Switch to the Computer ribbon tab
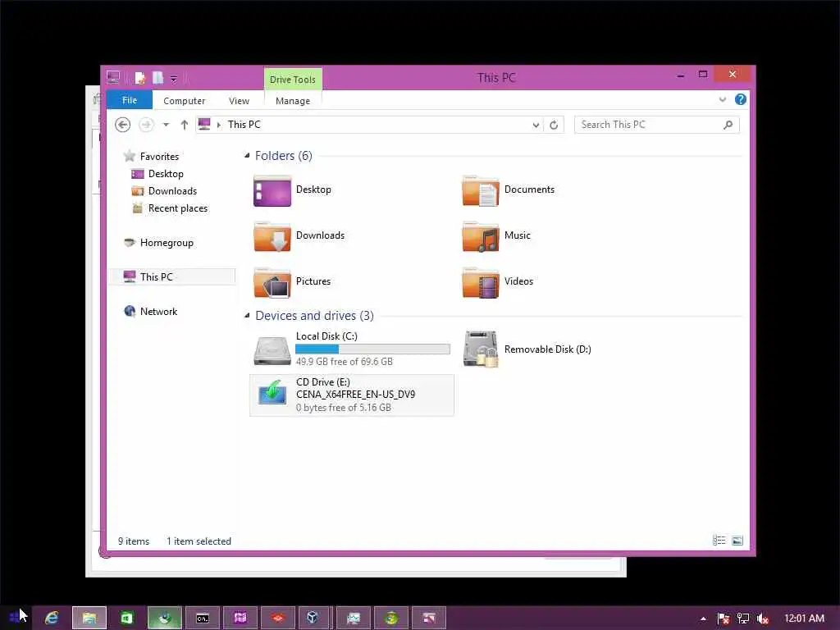The width and height of the screenshot is (840, 630). pos(185,101)
